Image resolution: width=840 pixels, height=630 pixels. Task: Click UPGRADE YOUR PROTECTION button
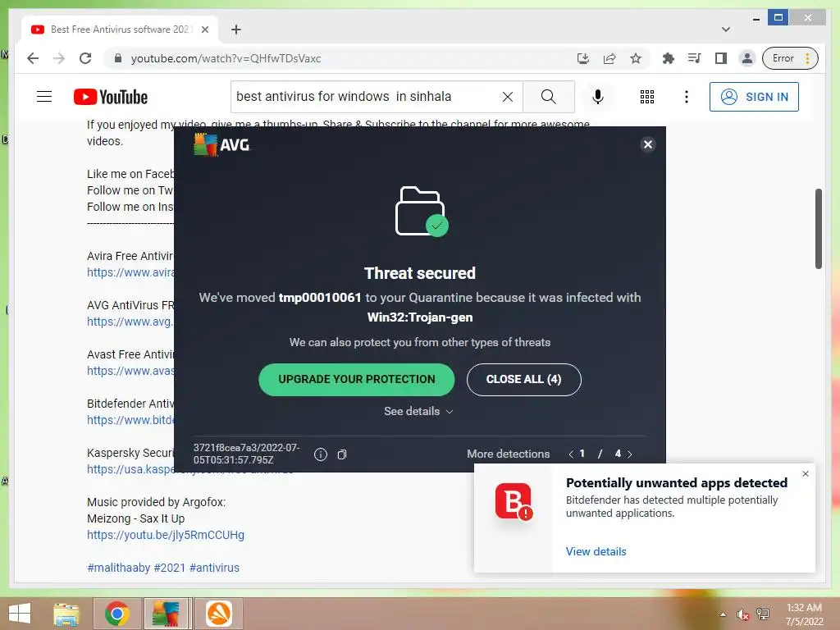click(356, 379)
